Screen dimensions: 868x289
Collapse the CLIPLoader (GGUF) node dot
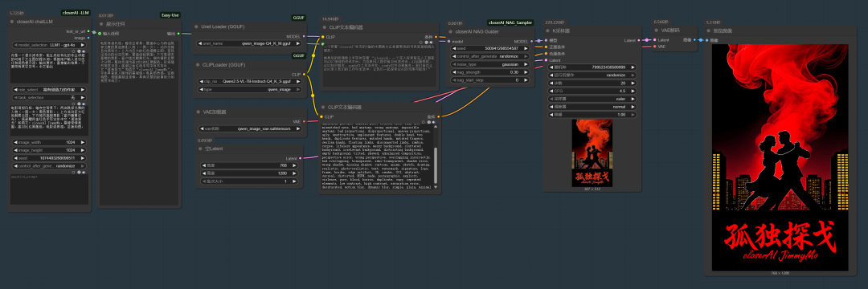click(x=197, y=65)
